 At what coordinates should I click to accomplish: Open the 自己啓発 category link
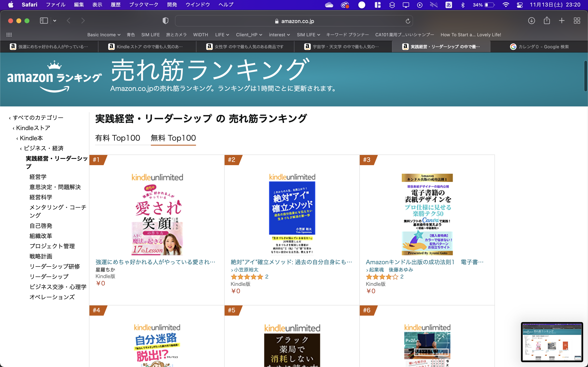pyautogui.click(x=41, y=226)
